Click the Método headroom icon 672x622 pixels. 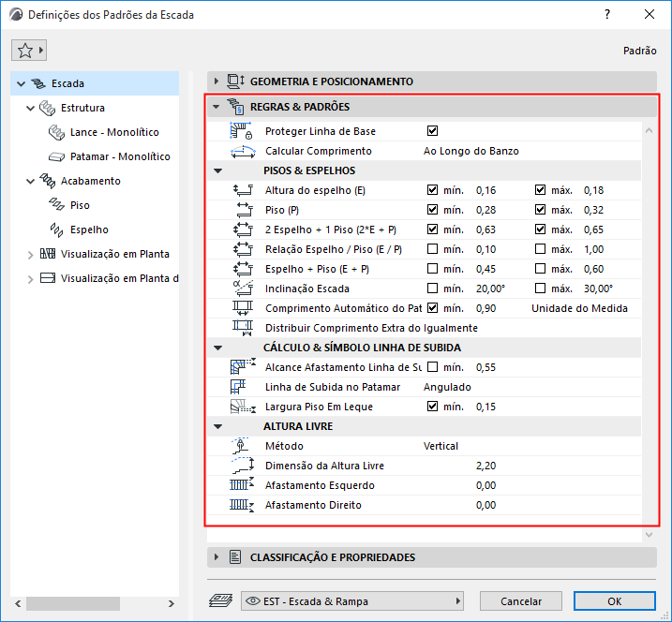click(x=241, y=446)
